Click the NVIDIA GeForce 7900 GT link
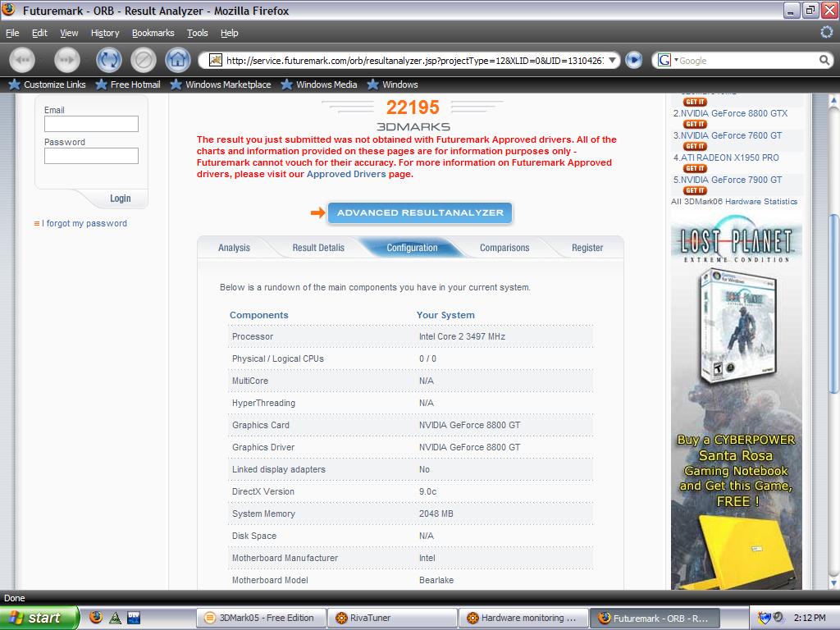This screenshot has width=840, height=630. coord(731,180)
